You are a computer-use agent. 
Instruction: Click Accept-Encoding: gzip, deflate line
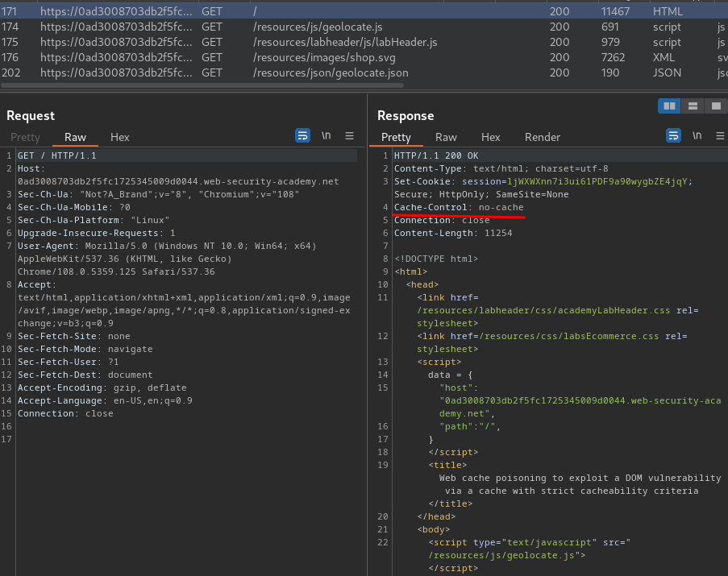click(102, 387)
